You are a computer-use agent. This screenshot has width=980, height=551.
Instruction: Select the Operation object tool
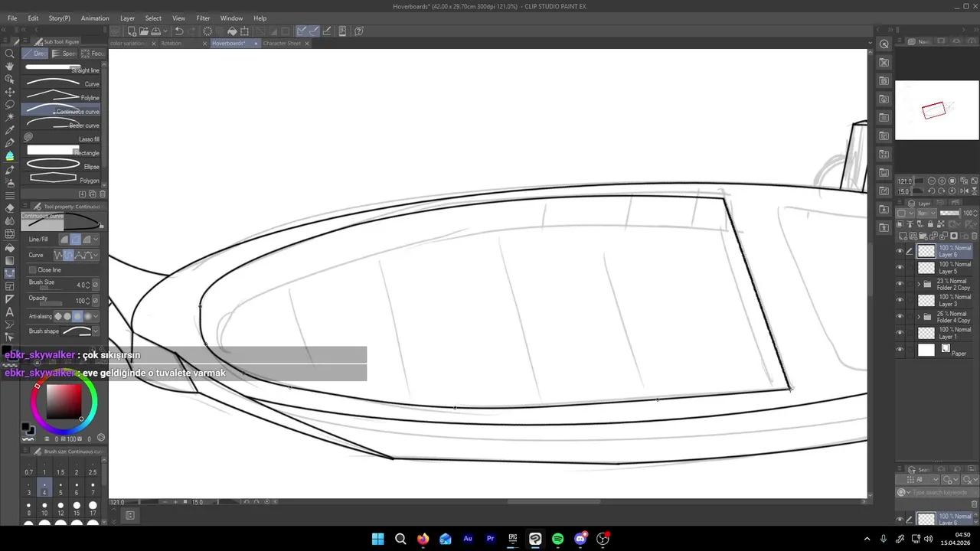coord(10,80)
